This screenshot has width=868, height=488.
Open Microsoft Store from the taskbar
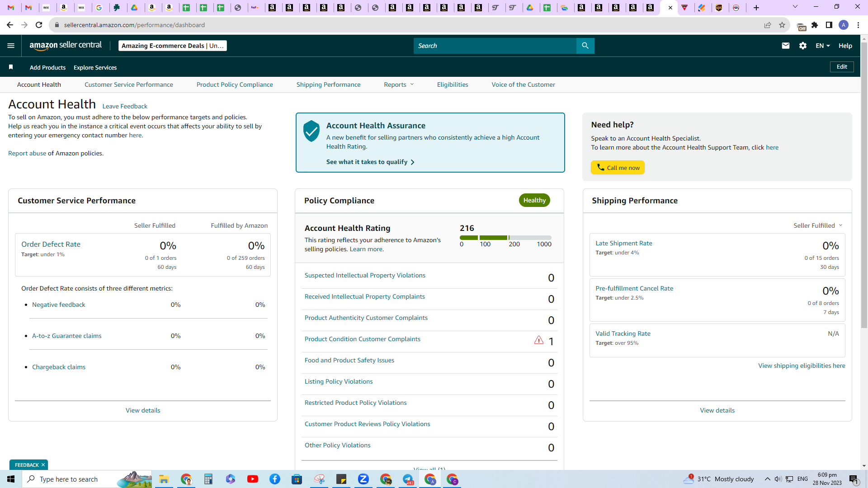297,479
